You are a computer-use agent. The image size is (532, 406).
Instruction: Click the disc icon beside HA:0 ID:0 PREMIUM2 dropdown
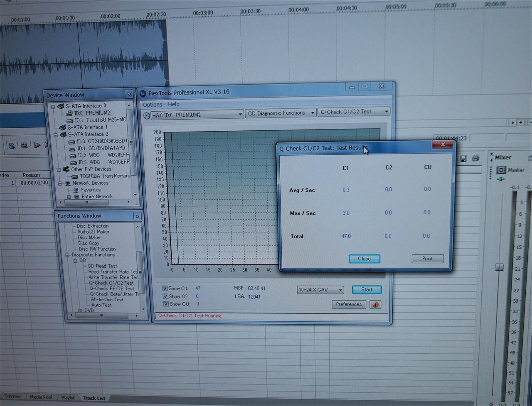[x=147, y=115]
